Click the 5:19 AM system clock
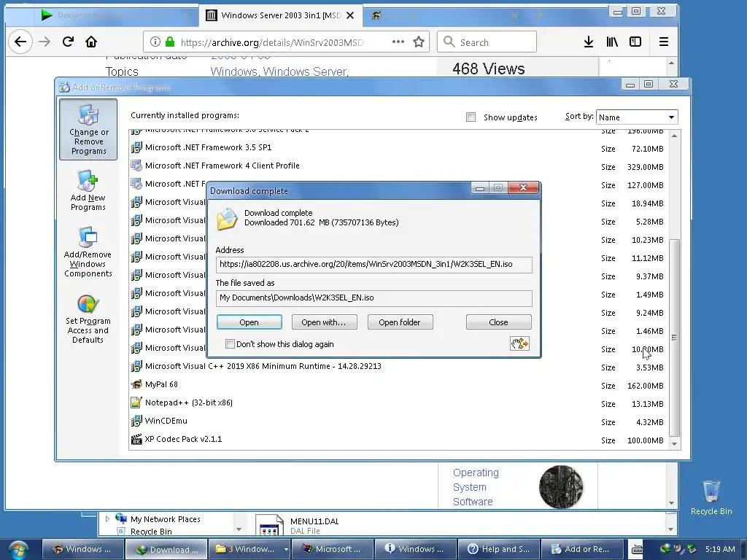The image size is (747, 560). click(719, 549)
